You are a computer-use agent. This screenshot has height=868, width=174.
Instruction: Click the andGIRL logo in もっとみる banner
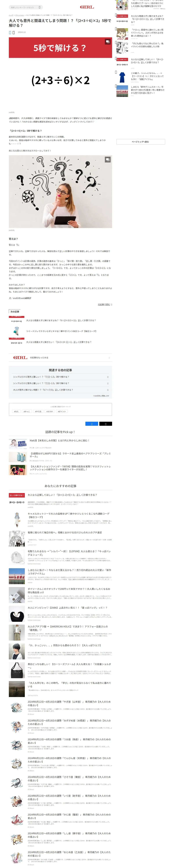(20, 357)
